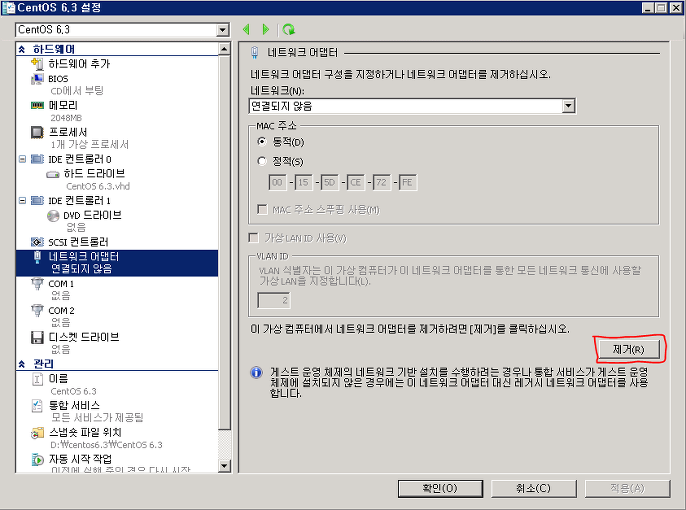Select the 정적(S) MAC address radio button
686x510 pixels.
coord(262,161)
